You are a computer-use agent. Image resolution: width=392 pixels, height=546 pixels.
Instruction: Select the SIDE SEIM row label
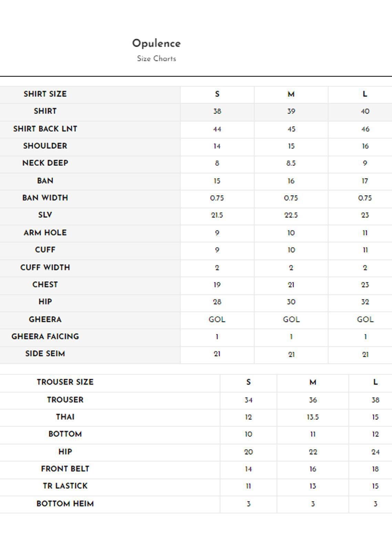45,354
